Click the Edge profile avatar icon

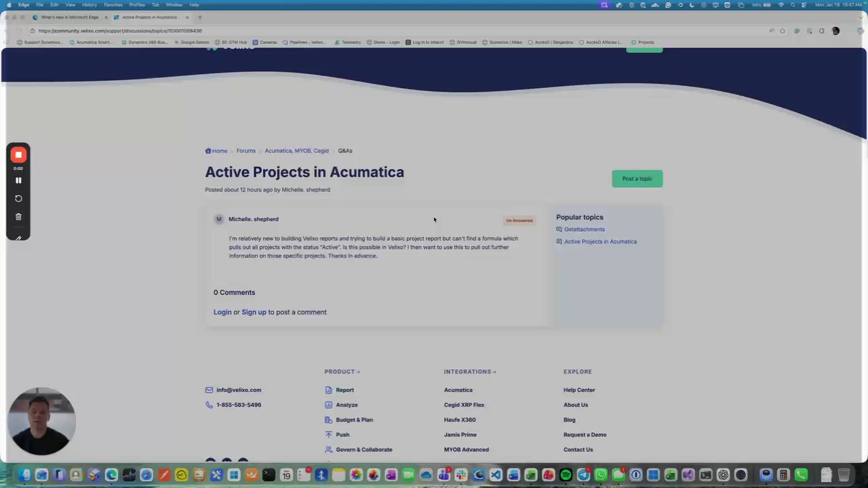tap(835, 30)
